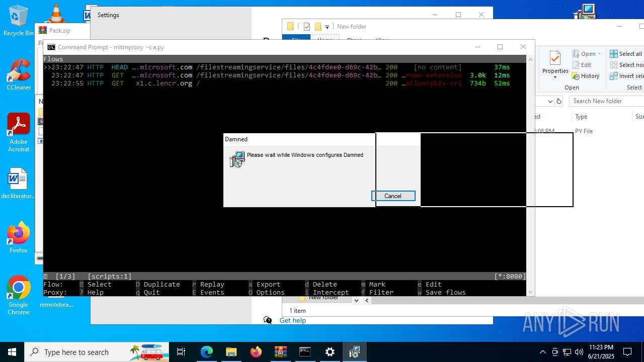Click the Search New folder box
644x362 pixels.
(607, 101)
